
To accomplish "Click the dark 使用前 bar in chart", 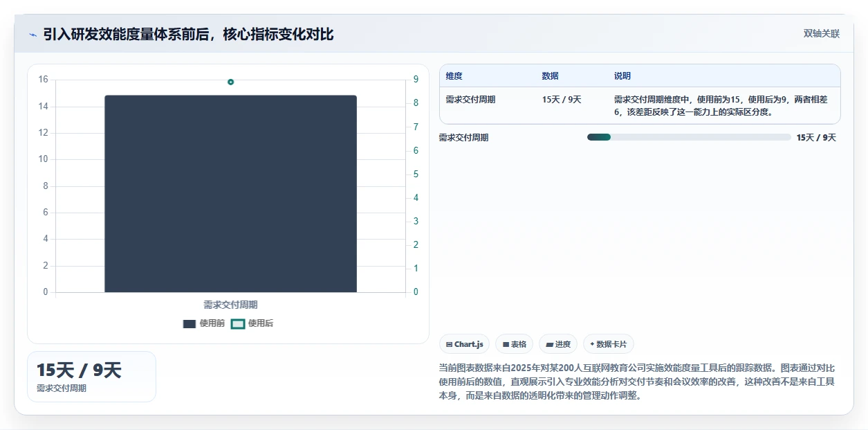I will coord(230,194).
